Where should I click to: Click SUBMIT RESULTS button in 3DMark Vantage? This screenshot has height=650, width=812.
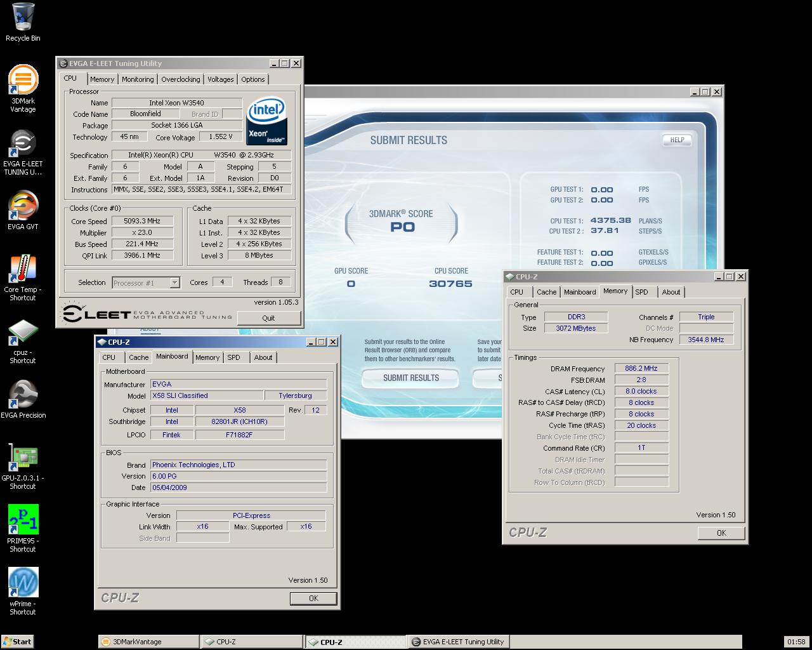pos(411,378)
